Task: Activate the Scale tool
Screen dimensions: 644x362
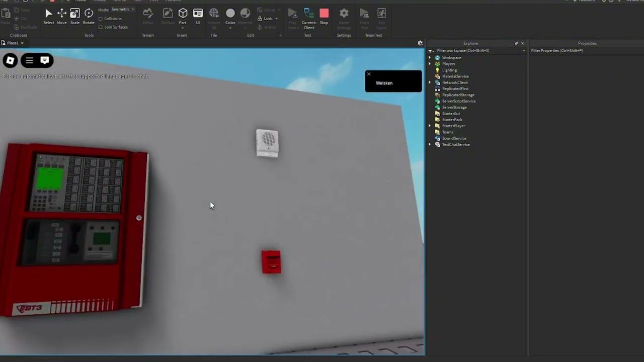Action: click(74, 16)
